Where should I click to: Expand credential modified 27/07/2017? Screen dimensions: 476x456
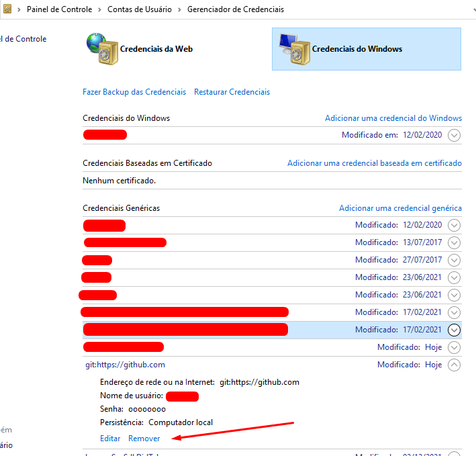click(x=454, y=260)
